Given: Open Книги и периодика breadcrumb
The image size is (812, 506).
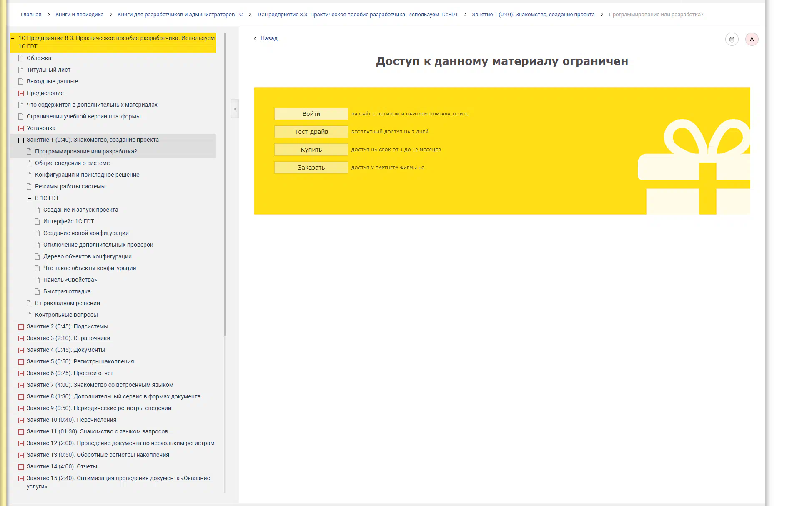Looking at the screenshot, I should click(79, 15).
